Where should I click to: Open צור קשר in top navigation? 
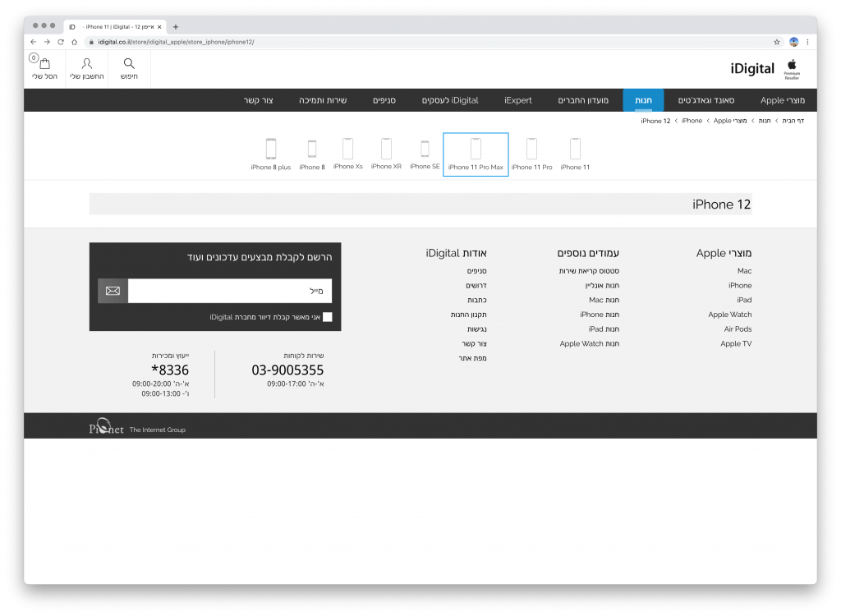tap(259, 100)
